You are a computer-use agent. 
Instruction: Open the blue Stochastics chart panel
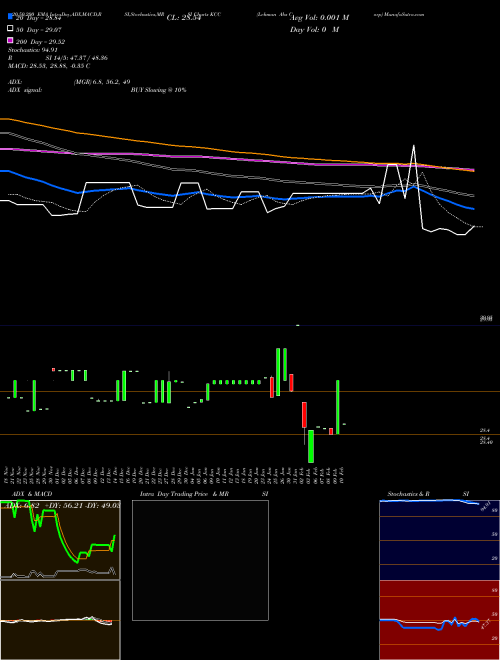439,540
